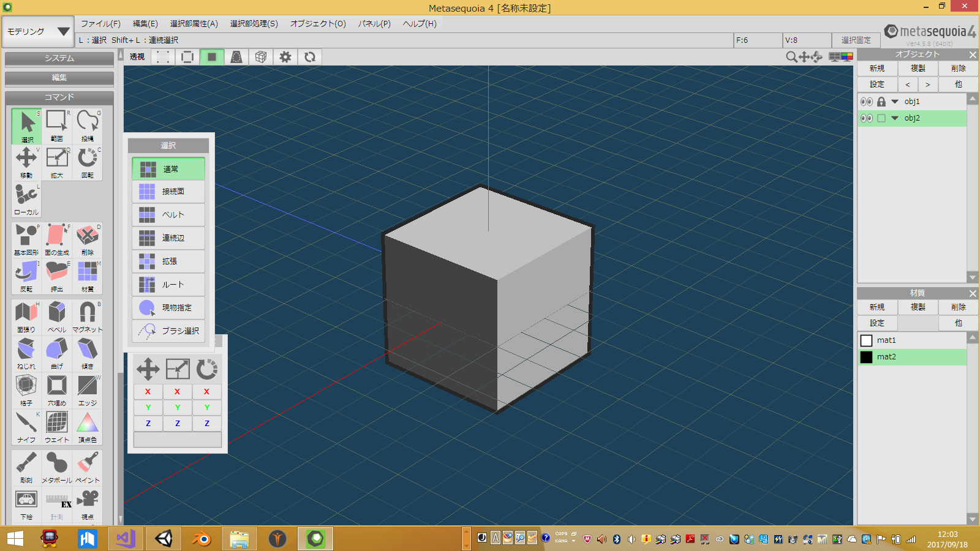Select the ローカル local axis tool

click(x=26, y=200)
